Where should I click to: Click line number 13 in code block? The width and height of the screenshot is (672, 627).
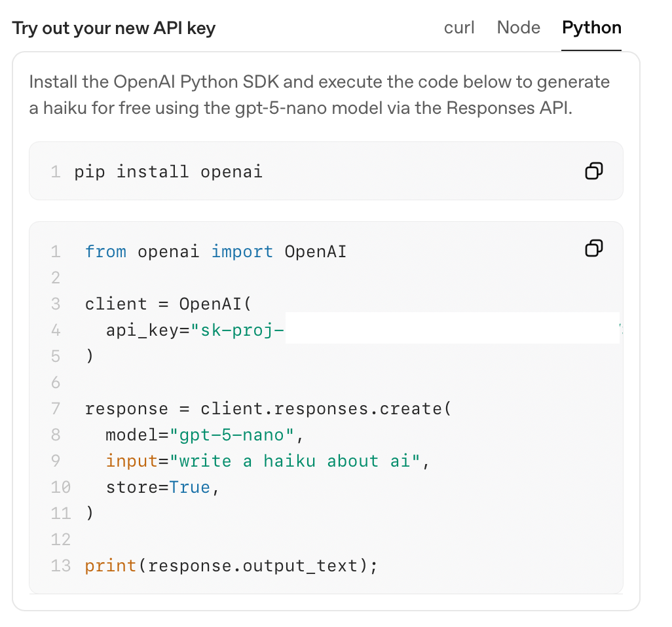coord(60,566)
